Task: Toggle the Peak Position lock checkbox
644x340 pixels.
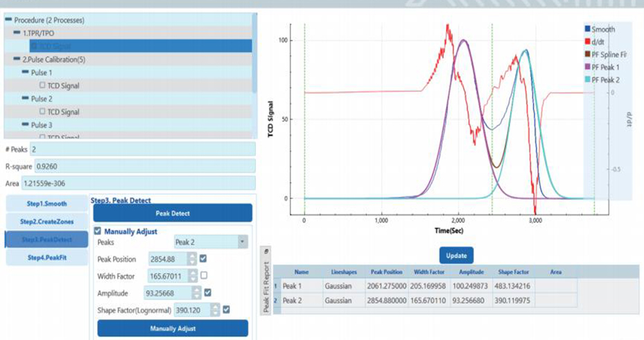Action: click(x=203, y=258)
